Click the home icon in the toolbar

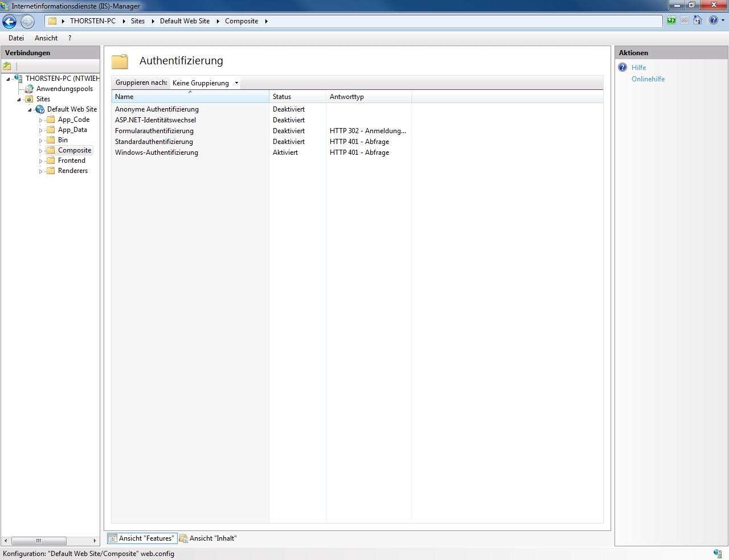click(x=697, y=20)
